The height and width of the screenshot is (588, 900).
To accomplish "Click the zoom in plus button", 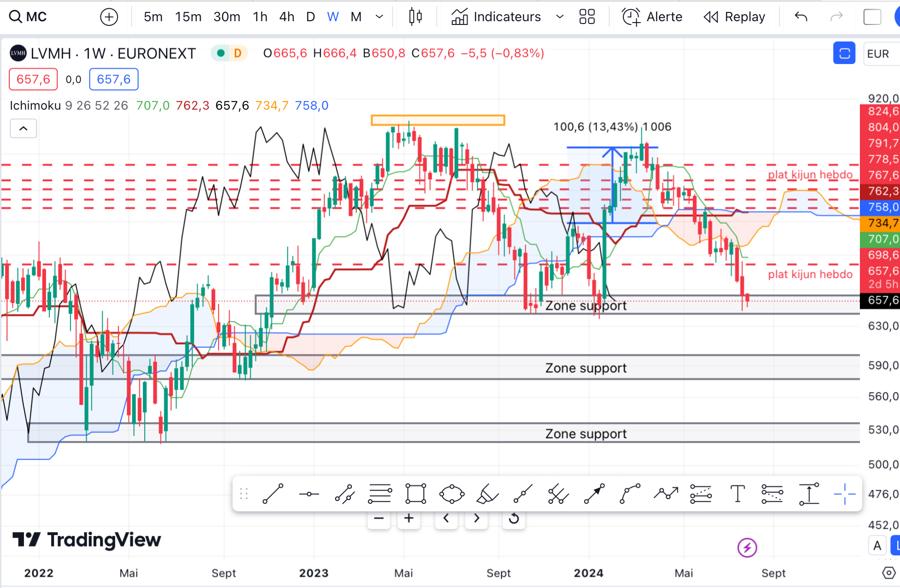I will [x=409, y=518].
